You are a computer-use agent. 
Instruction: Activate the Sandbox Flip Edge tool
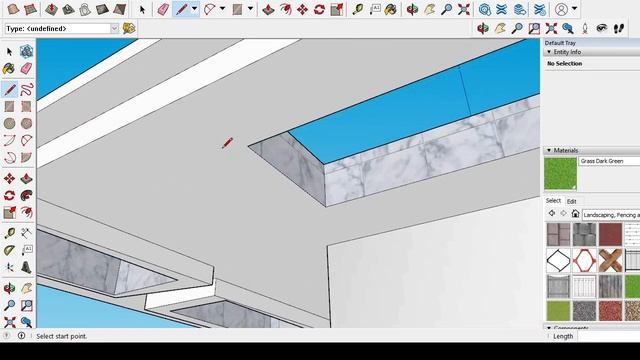pos(119,9)
